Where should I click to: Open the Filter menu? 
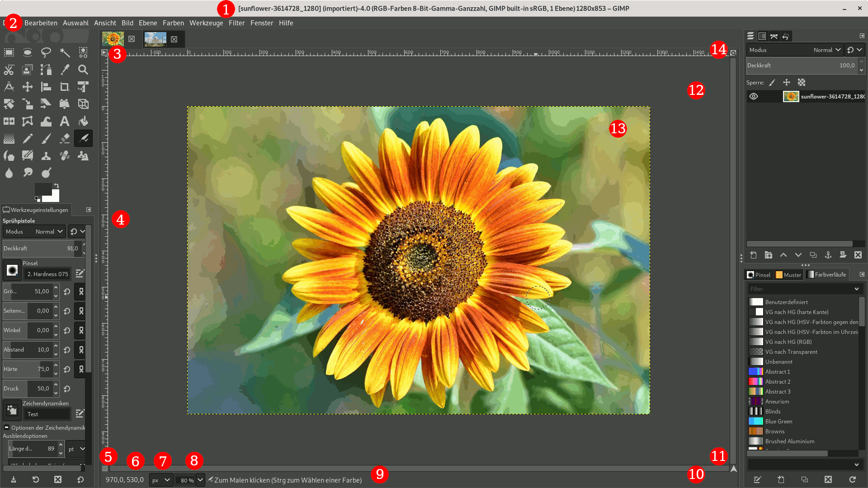pos(236,23)
